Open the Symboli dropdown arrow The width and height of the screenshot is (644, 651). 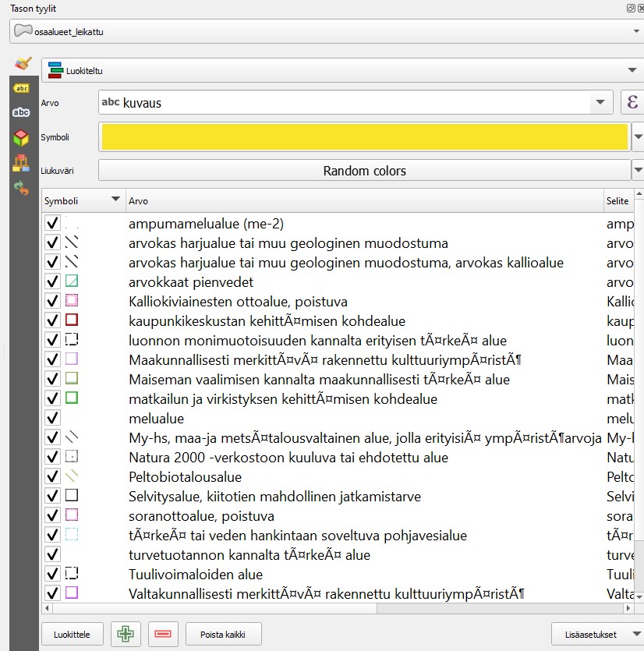(639, 136)
